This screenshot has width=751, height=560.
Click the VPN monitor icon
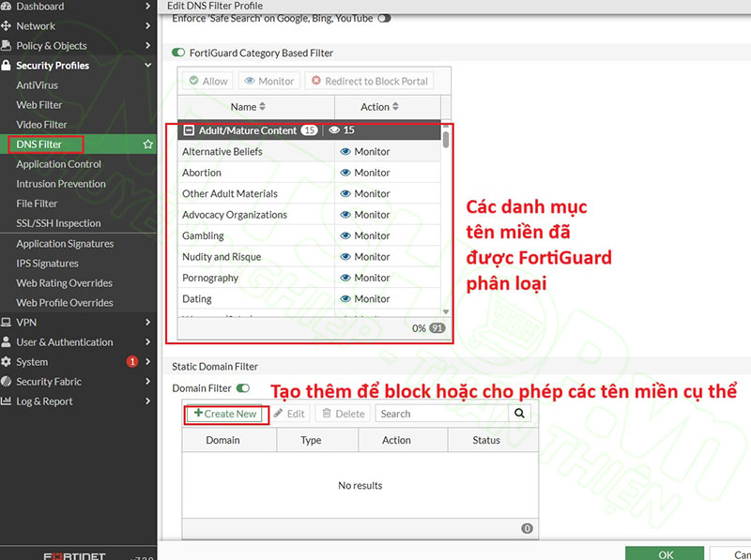click(6, 322)
